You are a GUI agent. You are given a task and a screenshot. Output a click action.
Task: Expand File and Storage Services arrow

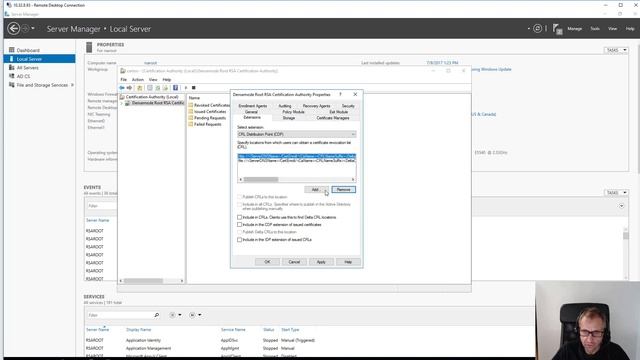[72, 85]
